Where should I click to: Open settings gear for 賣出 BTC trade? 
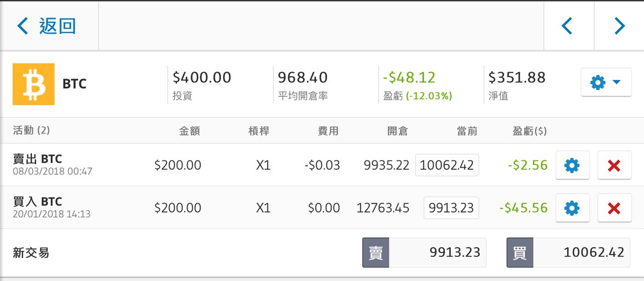click(572, 165)
